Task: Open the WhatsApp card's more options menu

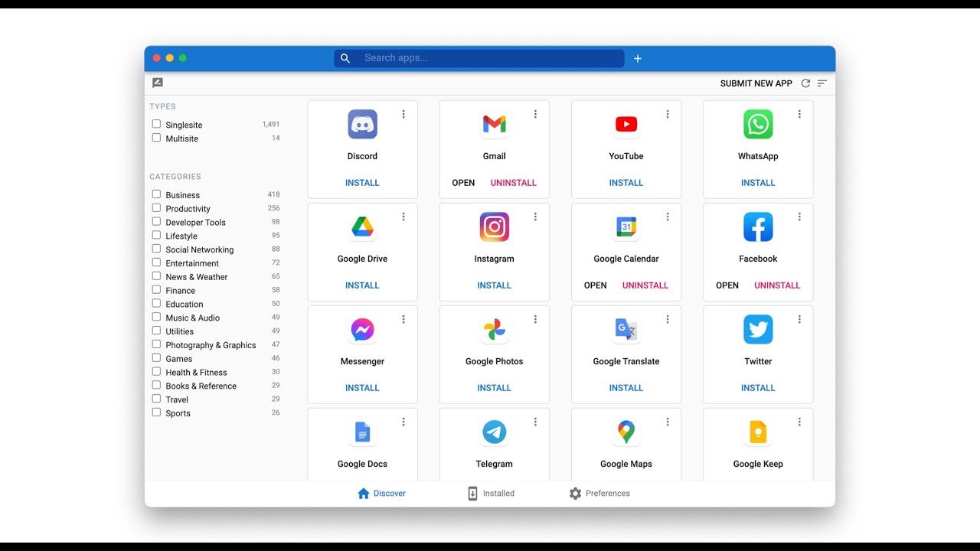Action: pos(799,114)
